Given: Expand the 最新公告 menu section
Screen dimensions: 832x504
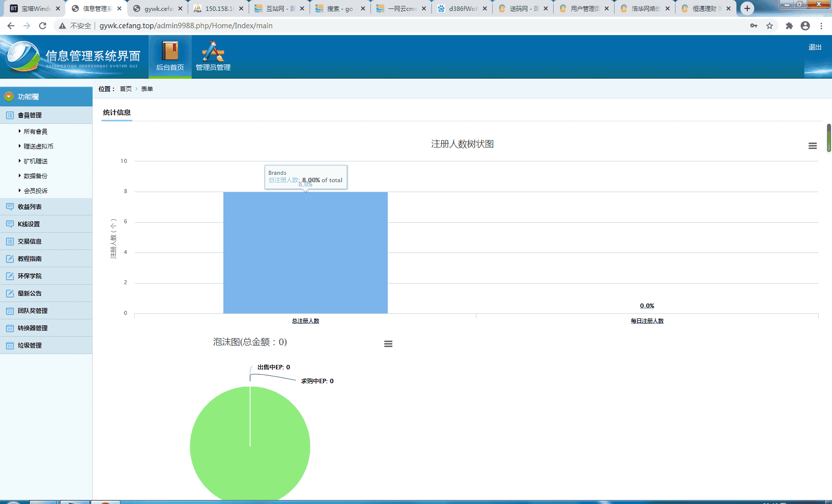Looking at the screenshot, I should (46, 293).
